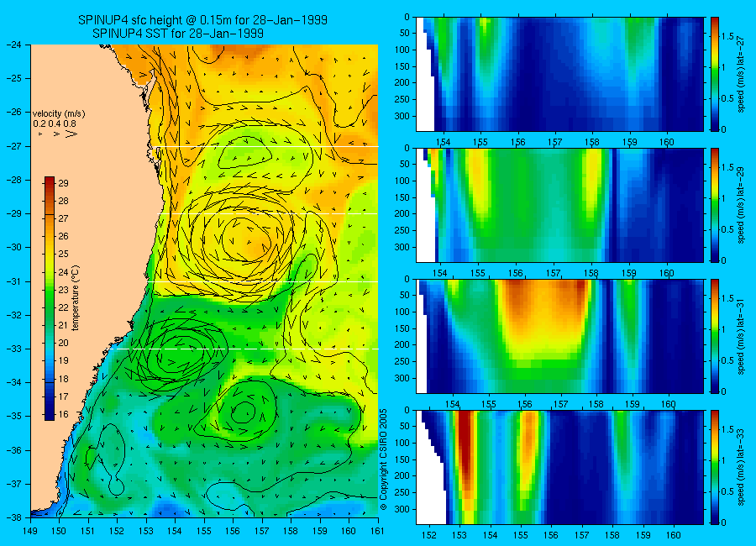Click the map latitude label "-27"

[x=14, y=145]
